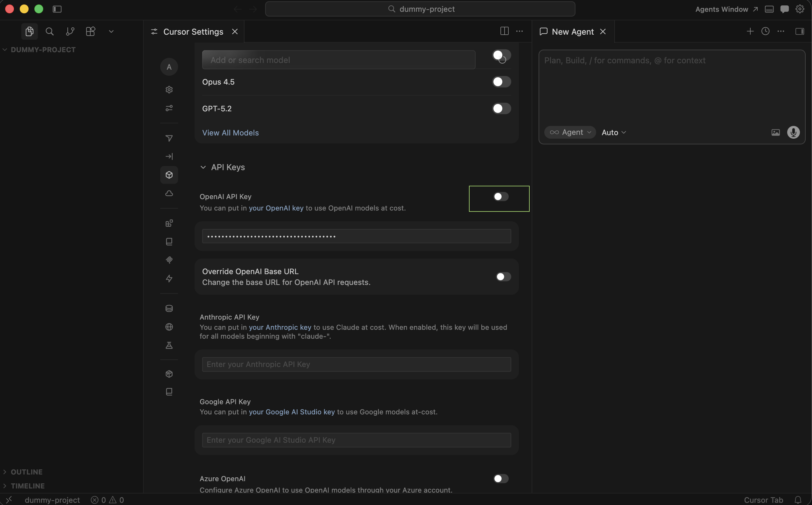Click the View All Models link
Image resolution: width=812 pixels, height=505 pixels.
pos(231,133)
